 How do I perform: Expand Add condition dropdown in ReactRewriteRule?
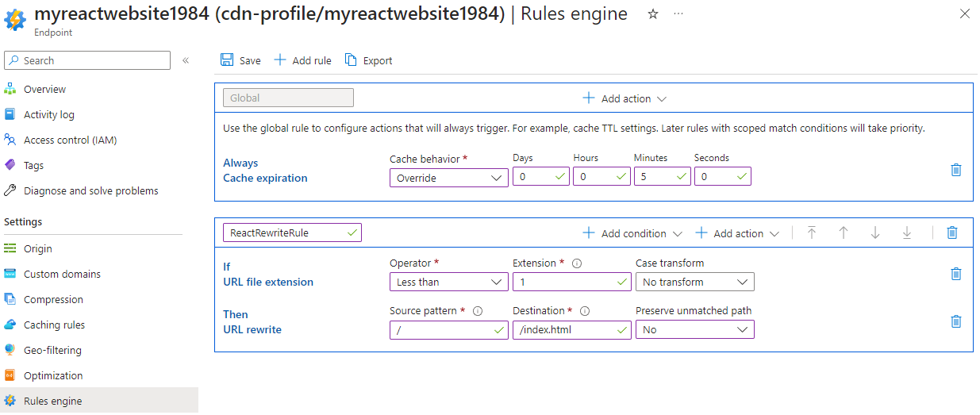point(632,233)
